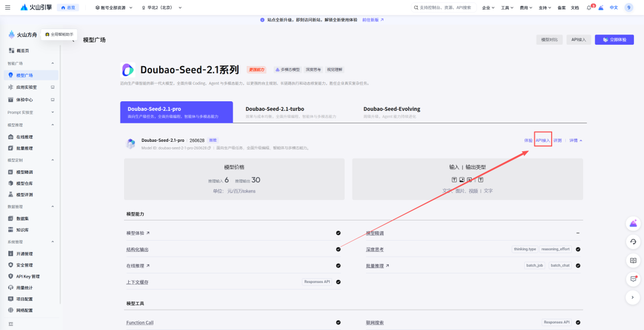Click the floating purple AI assistant button
This screenshot has height=330, width=644.
tap(633, 224)
